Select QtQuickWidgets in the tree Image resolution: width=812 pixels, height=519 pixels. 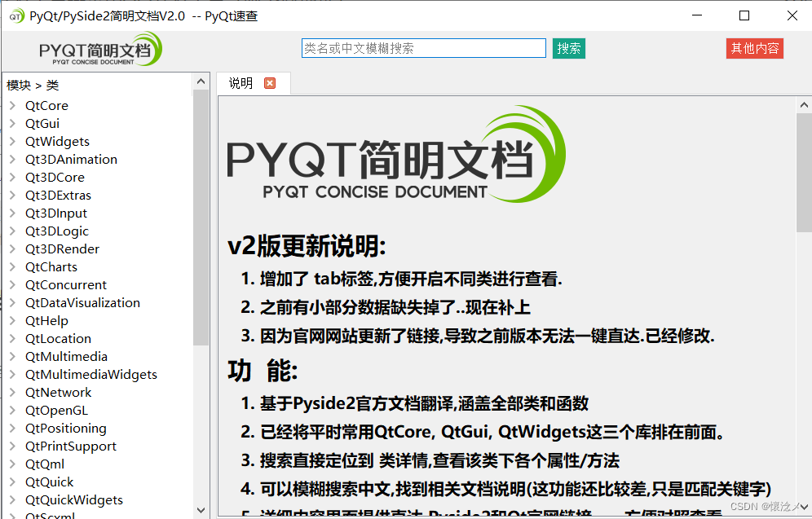tap(74, 500)
